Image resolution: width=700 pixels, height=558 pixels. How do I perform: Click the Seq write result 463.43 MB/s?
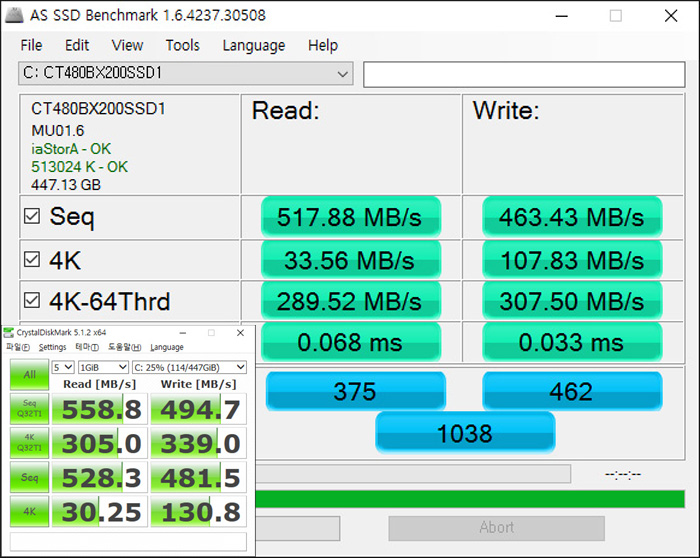(x=572, y=217)
